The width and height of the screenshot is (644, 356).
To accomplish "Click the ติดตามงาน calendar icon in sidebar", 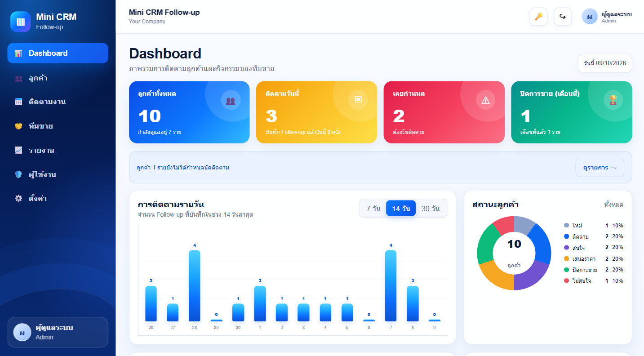I will pos(18,102).
